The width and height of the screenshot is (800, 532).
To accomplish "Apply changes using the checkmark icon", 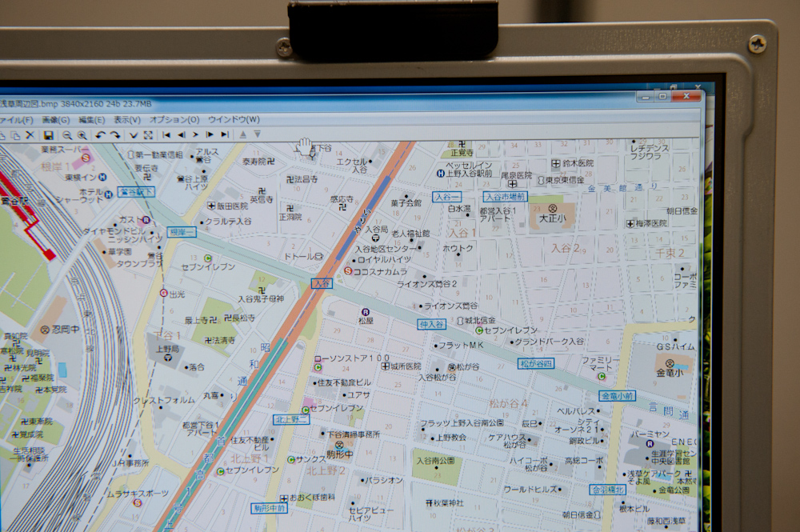I will (x=133, y=134).
